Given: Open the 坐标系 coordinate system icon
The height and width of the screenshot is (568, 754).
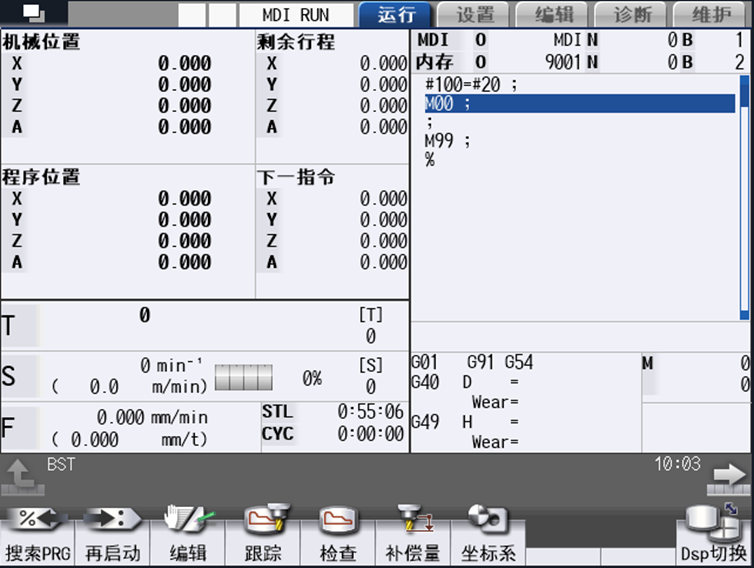Looking at the screenshot, I should point(488,536).
